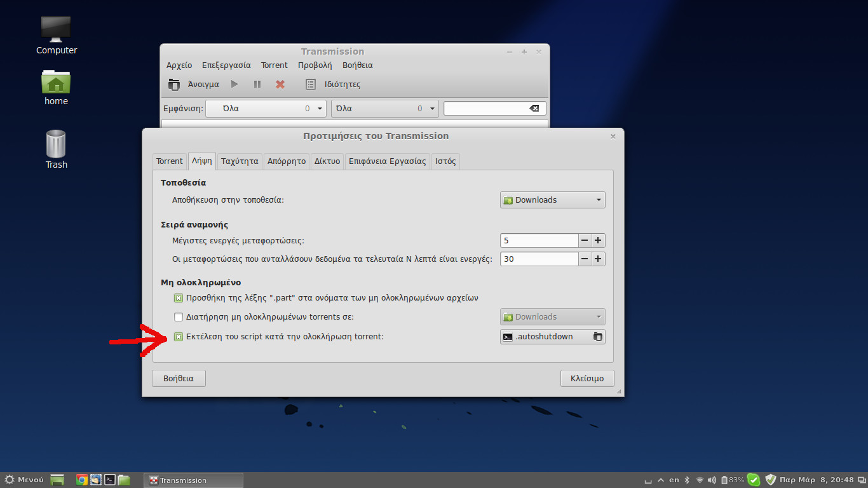
Task: Decrease maximum active downloads with minus
Action: (x=585, y=241)
